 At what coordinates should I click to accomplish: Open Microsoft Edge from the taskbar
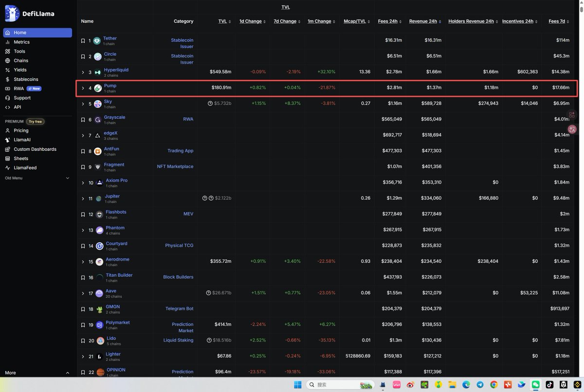(466, 385)
